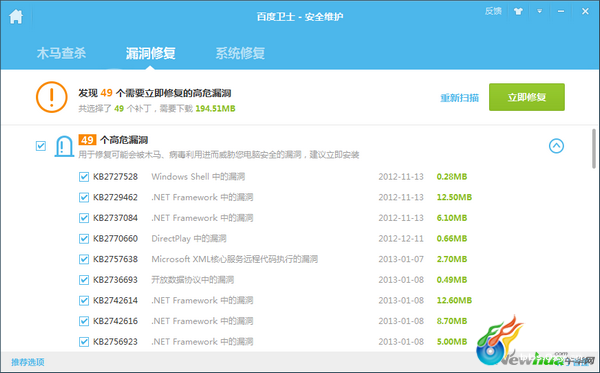Uncheck the KB2729462 checkbox

tap(84, 197)
